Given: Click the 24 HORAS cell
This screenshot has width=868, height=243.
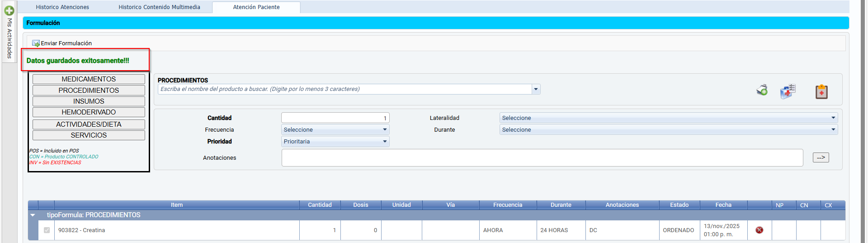Looking at the screenshot, I should [x=561, y=230].
